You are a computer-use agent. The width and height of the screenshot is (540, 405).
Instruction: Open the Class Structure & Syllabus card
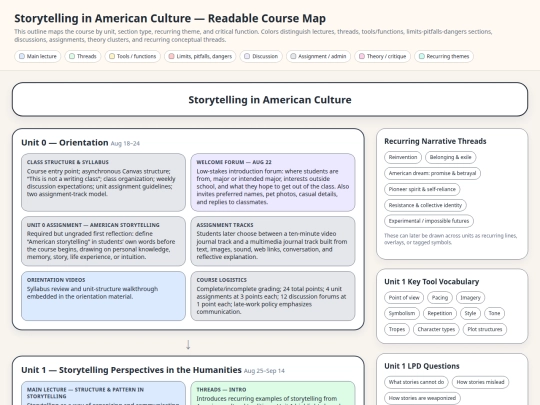103,183
